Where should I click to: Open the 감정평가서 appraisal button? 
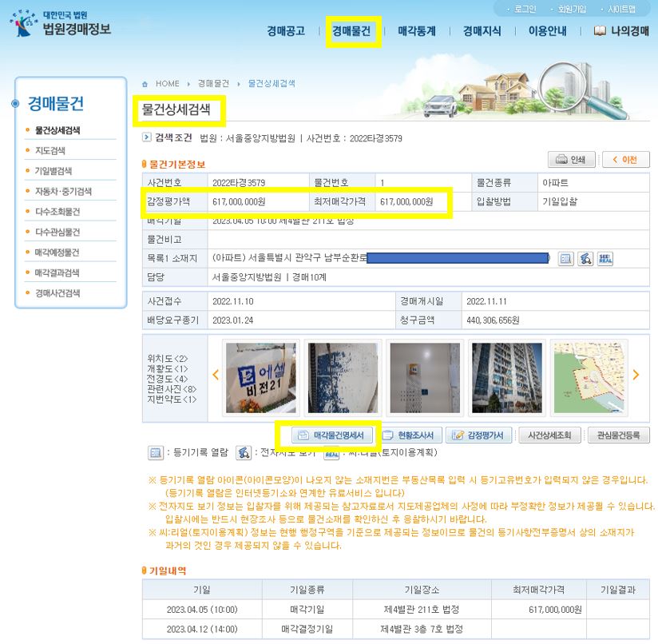(x=478, y=435)
